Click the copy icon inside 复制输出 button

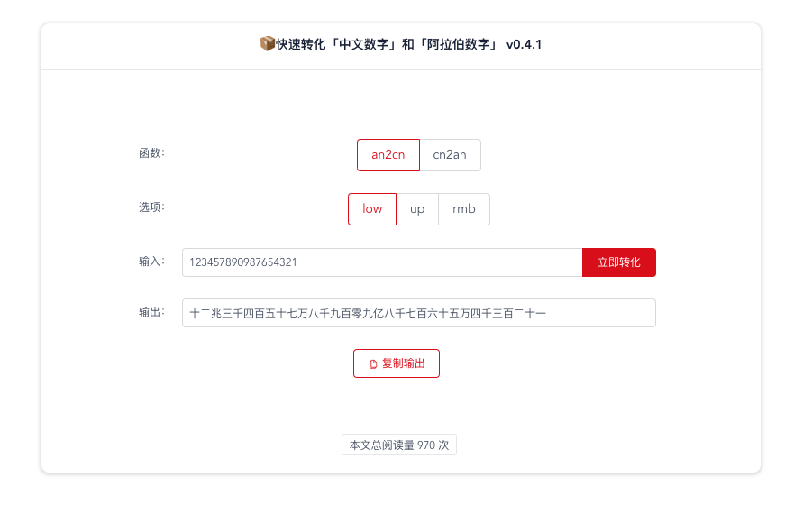coord(373,363)
